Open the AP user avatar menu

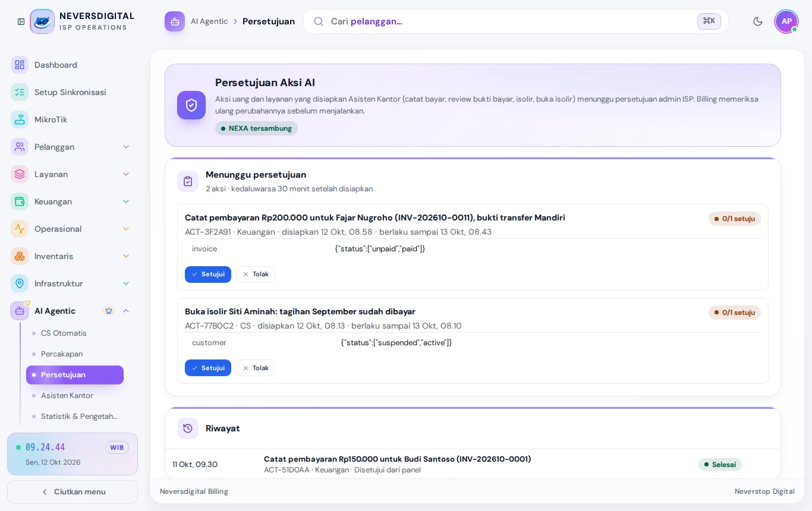(786, 21)
